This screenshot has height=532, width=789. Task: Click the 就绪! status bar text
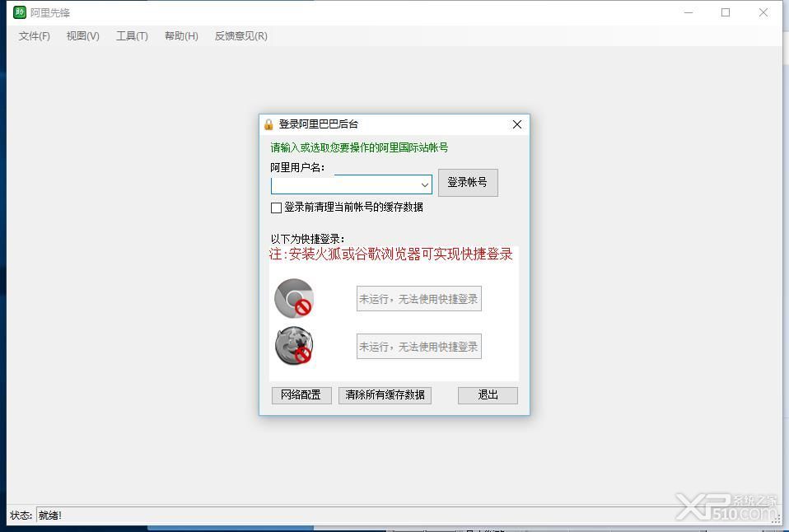tap(49, 516)
